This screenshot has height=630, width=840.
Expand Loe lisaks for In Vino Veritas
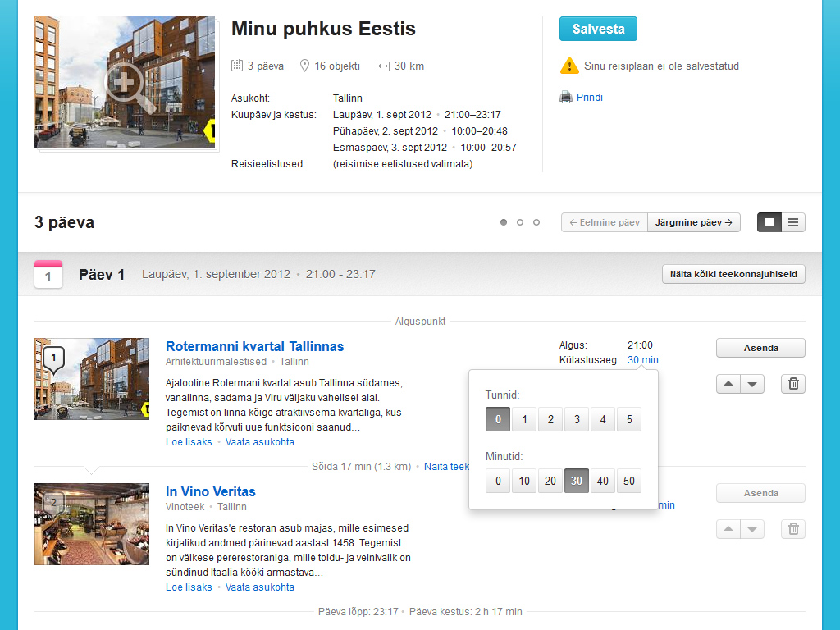(x=189, y=587)
